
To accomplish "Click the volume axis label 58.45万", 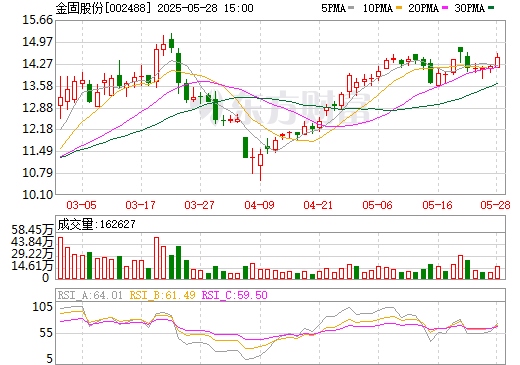I will (32, 230).
